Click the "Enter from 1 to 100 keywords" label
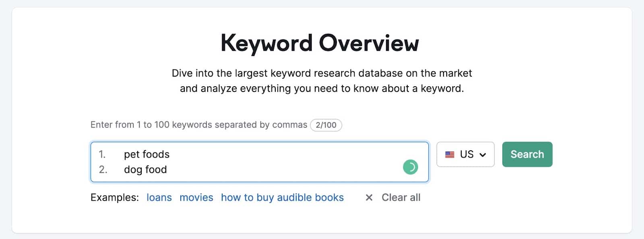 (x=198, y=125)
